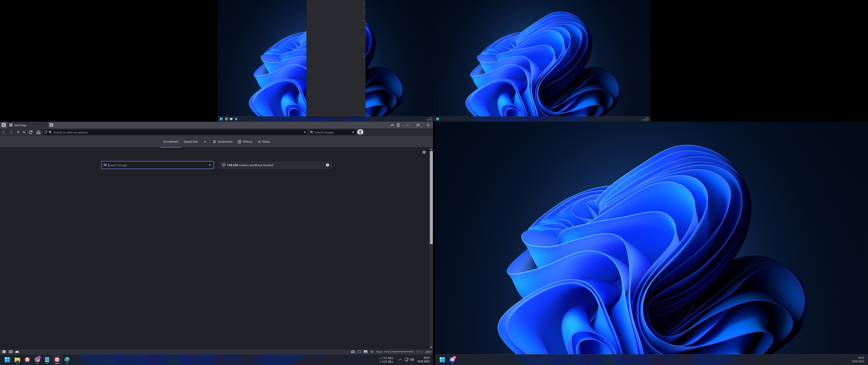Click Vivaldi taskbar icon beside File Explorer
This screenshot has height=365, width=868.
pyautogui.click(x=27, y=360)
